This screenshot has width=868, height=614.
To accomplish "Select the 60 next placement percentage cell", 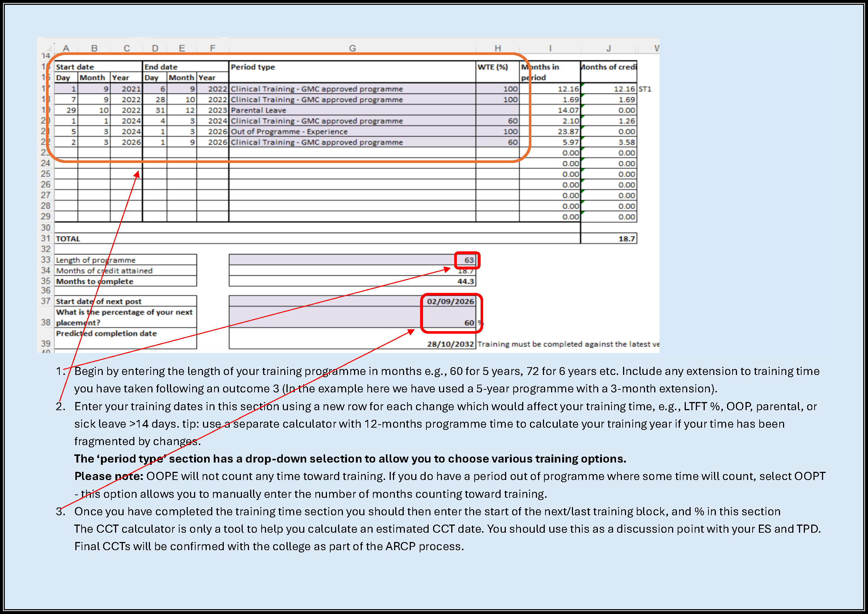I will (x=352, y=317).
